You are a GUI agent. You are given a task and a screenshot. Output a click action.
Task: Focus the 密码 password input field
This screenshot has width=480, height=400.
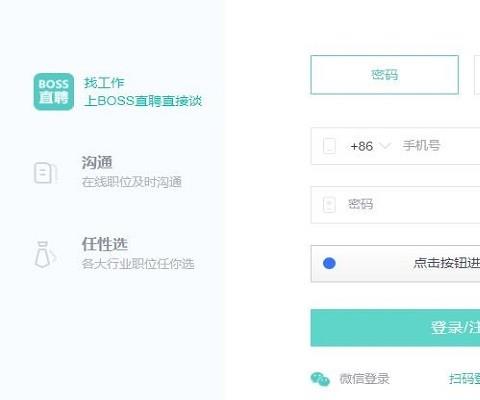click(x=395, y=205)
